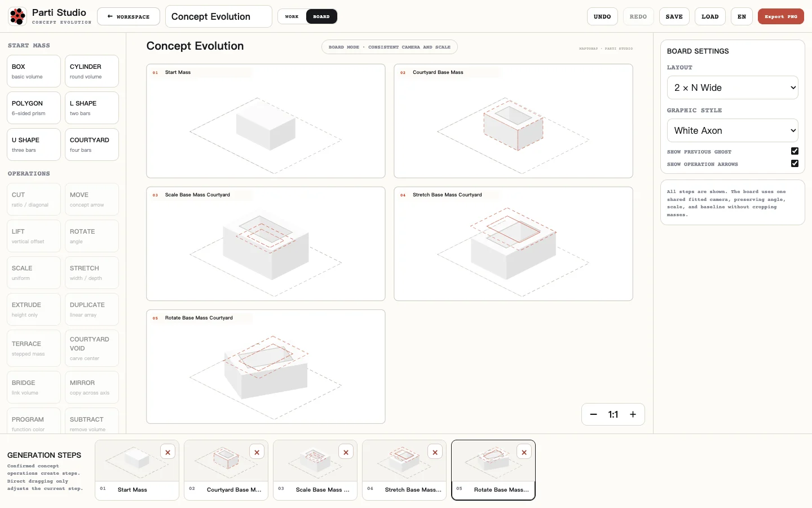Delete step 04 Stretch Base Mass
The height and width of the screenshot is (508, 812).
point(435,452)
